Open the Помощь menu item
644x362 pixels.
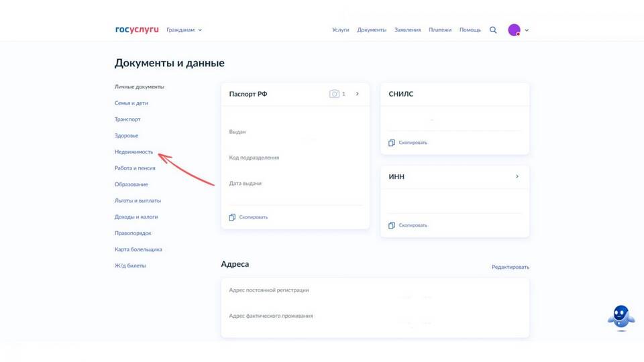[470, 30]
